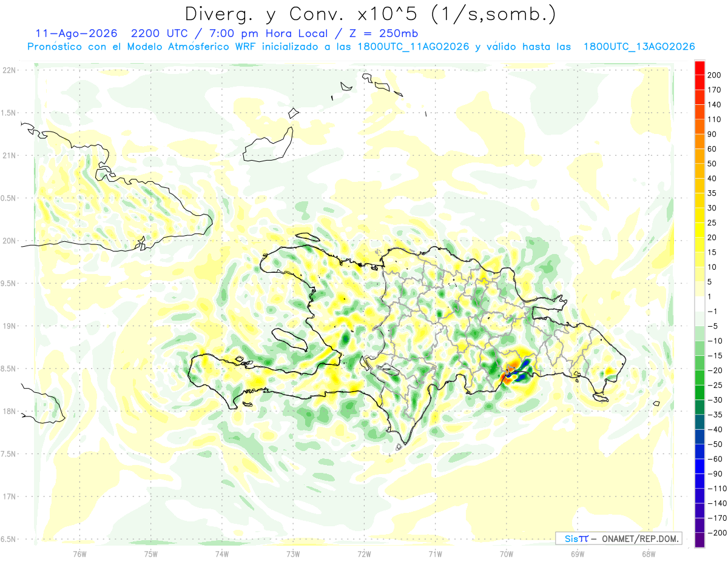Click the red color bar segment above 200
Screen dimensions: 728x562
click(699, 67)
